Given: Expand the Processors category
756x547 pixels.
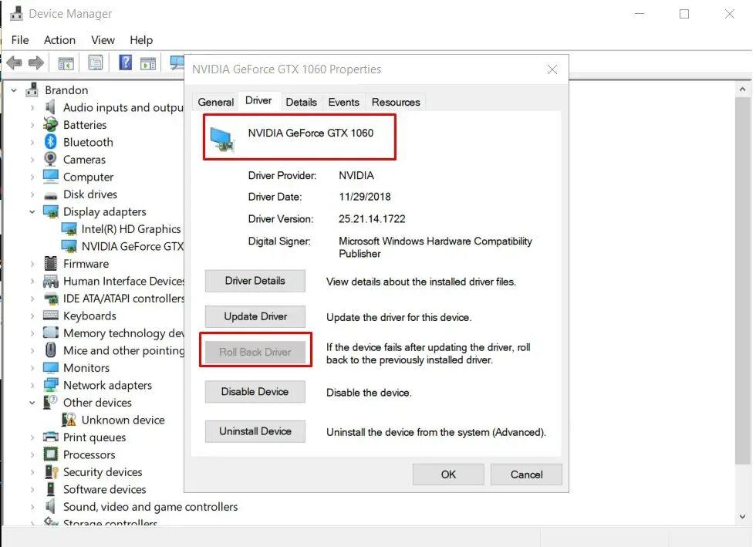Looking at the screenshot, I should [32, 455].
